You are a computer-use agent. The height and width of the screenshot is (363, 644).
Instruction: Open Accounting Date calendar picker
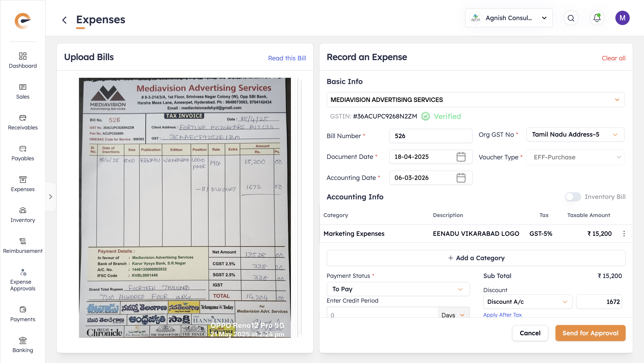pos(461,178)
